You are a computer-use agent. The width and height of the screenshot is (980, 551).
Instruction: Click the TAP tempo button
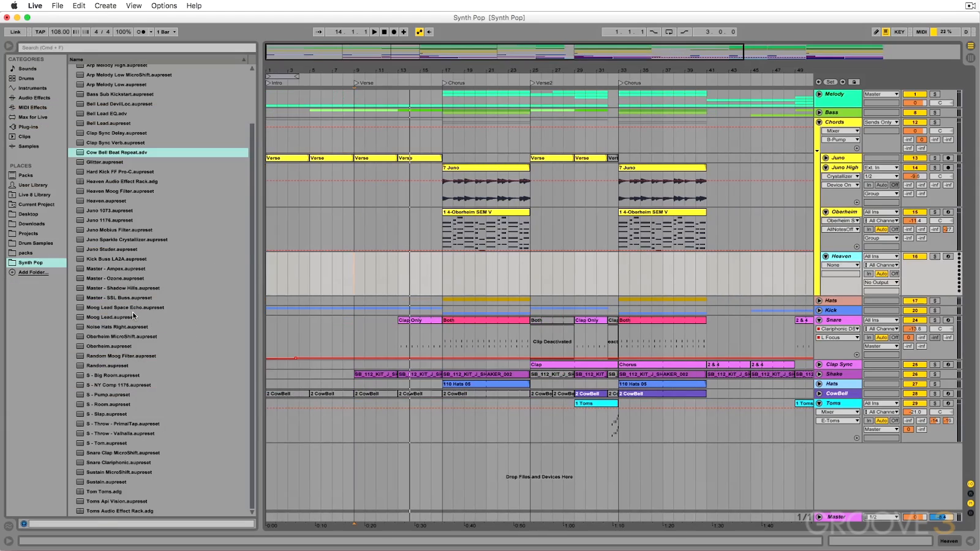[x=40, y=32]
